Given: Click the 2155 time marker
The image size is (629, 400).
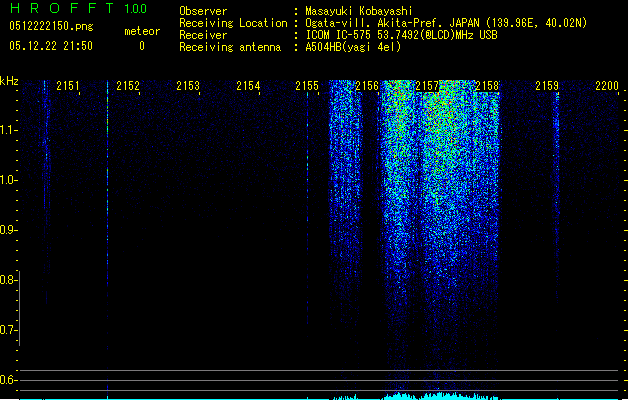Looking at the screenshot, I should [x=307, y=86].
